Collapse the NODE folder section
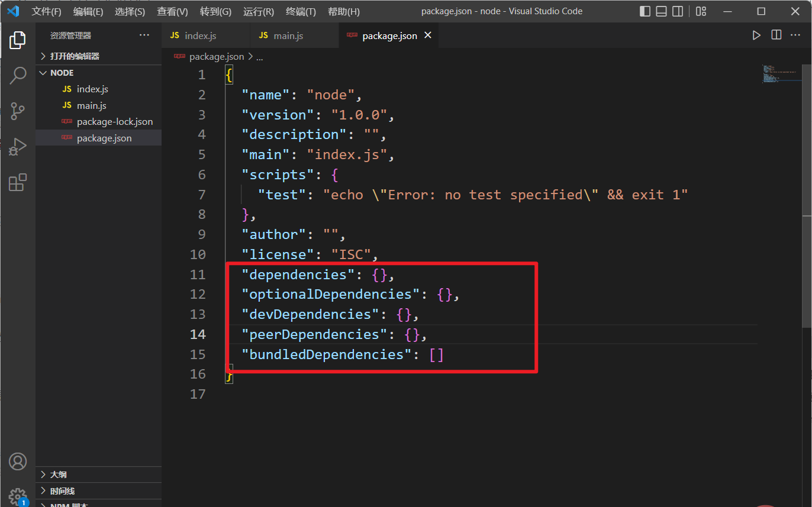 tap(98, 73)
